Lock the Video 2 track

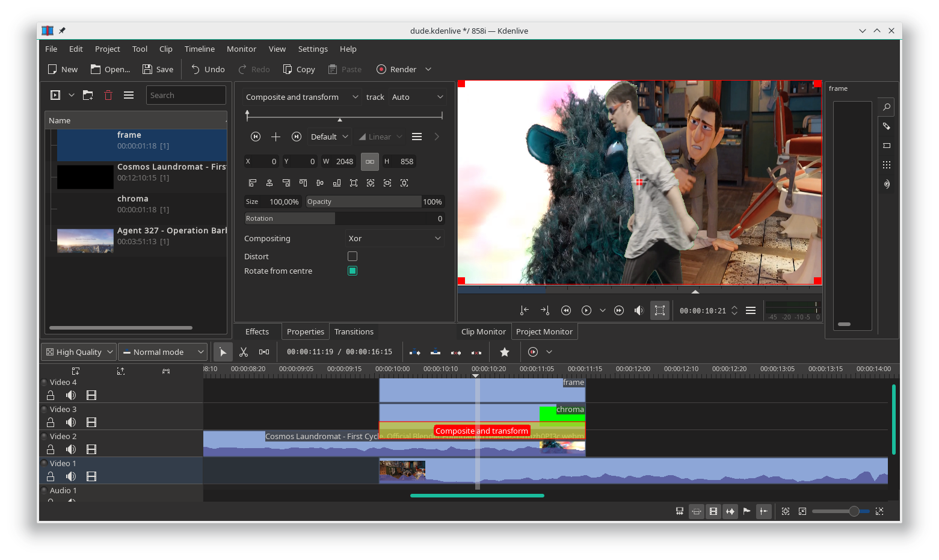click(x=51, y=449)
